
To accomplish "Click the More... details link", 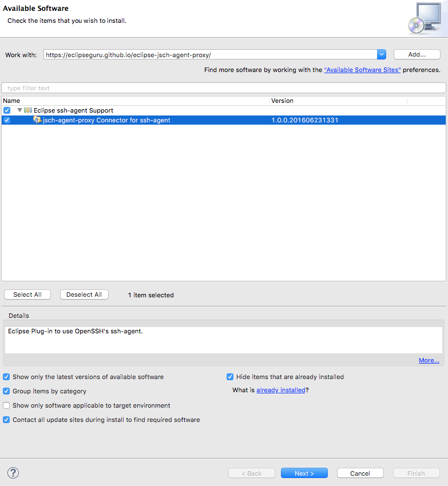I will (x=429, y=360).
